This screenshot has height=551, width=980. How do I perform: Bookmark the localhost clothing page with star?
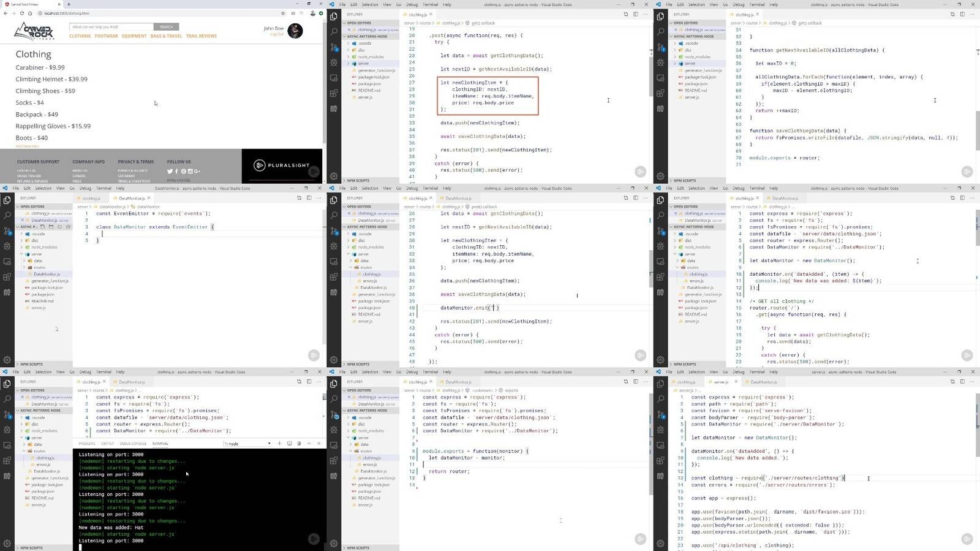click(x=283, y=13)
